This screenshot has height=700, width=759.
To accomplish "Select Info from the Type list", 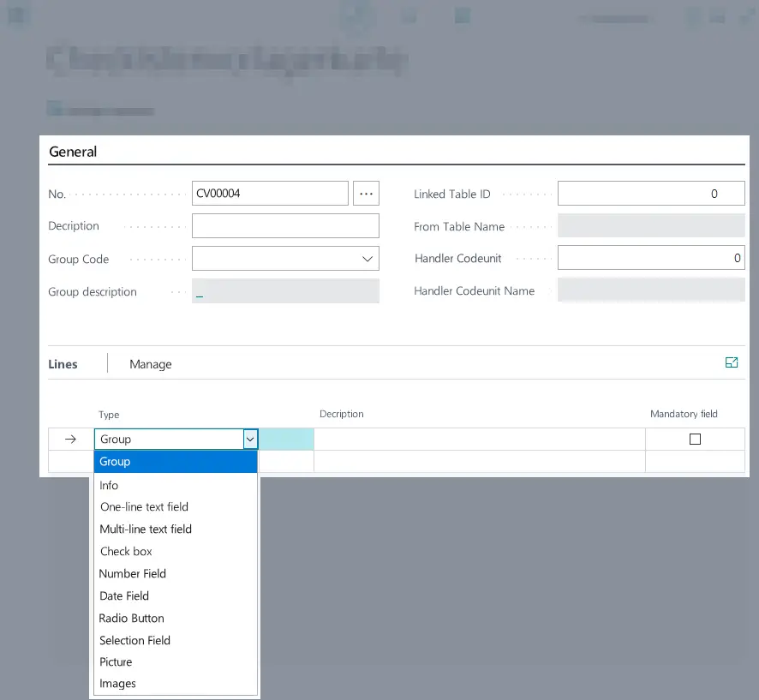I will pyautogui.click(x=109, y=485).
